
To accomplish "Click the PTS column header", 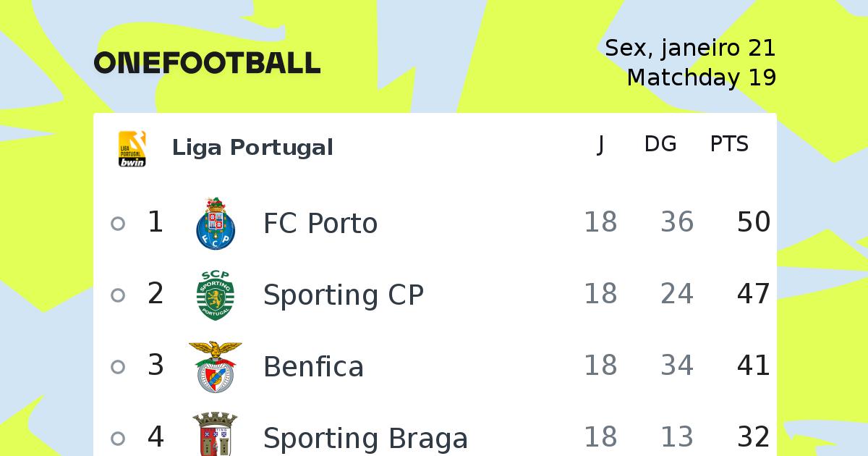I will coord(729,145).
